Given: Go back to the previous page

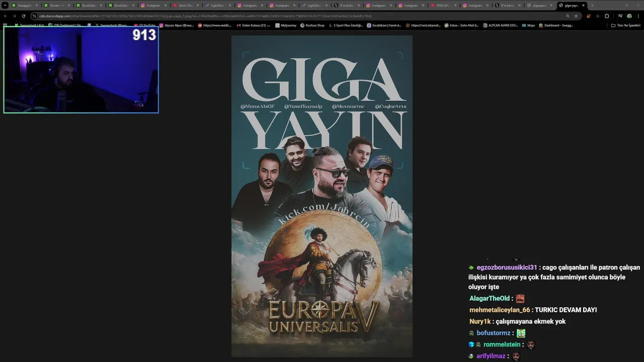Looking at the screenshot, I should point(6,16).
